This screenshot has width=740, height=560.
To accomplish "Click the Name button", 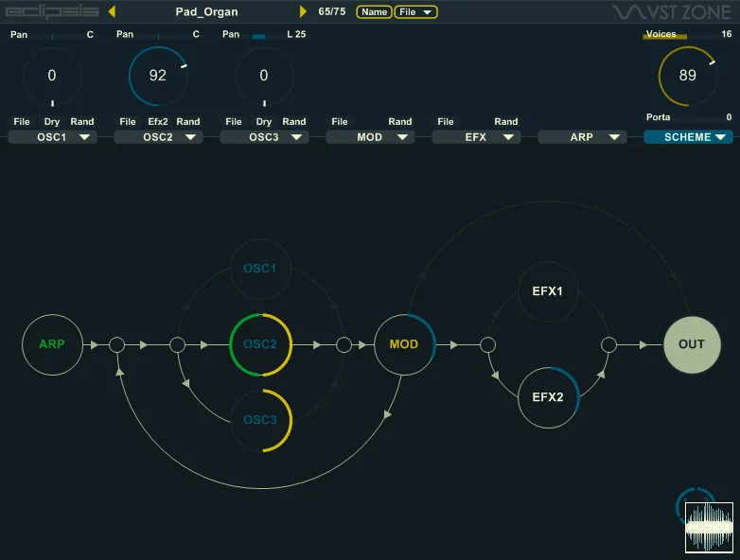I will coord(374,11).
